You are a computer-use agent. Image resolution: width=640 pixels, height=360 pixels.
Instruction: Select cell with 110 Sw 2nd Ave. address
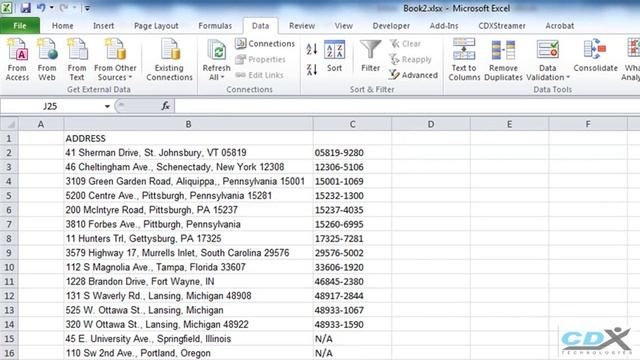188,353
